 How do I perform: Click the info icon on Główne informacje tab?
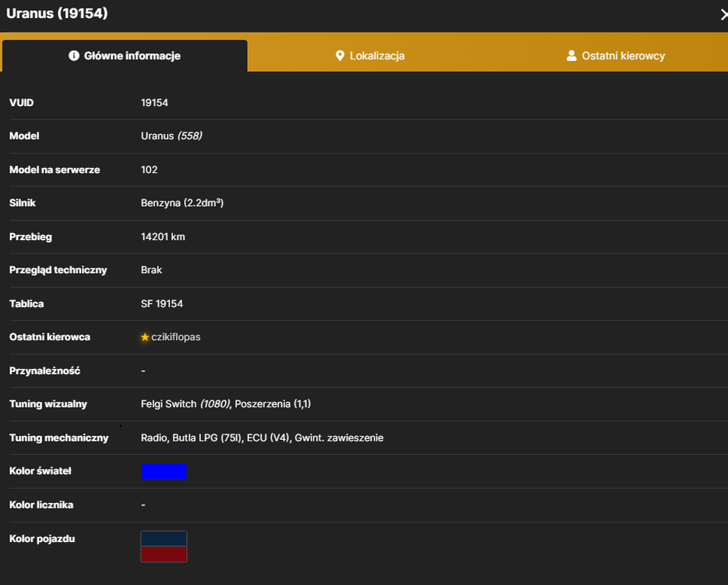74,55
